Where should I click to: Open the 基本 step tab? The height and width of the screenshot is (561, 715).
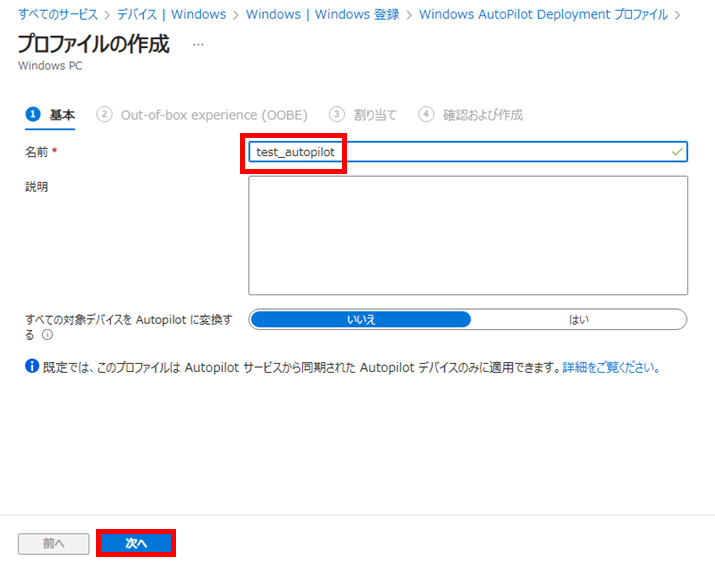pos(50,114)
